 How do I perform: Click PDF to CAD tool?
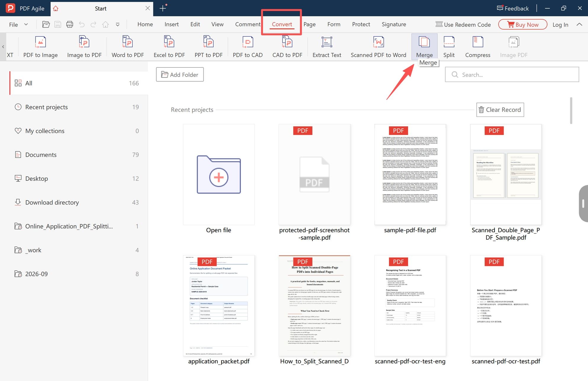[248, 47]
